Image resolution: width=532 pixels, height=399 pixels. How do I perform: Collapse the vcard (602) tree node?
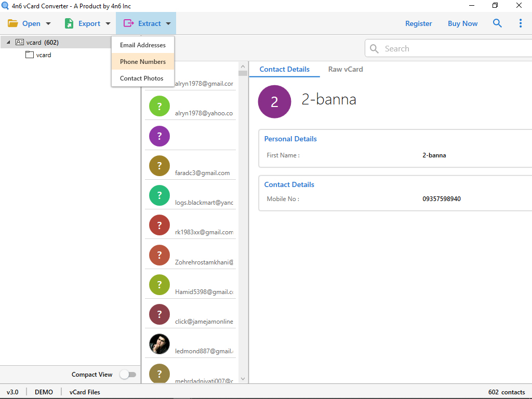tap(8, 42)
